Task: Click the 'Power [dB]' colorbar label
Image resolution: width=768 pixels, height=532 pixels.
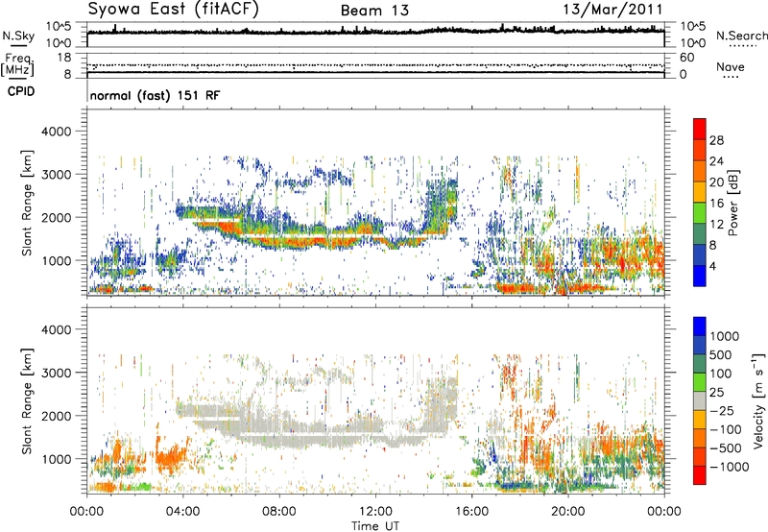Action: pos(732,203)
